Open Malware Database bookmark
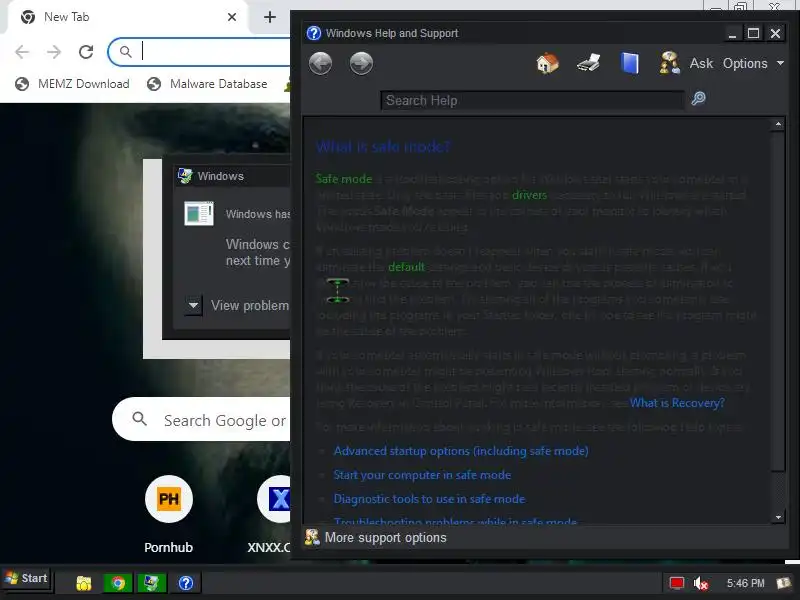Image resolution: width=800 pixels, height=600 pixels. pos(207,84)
